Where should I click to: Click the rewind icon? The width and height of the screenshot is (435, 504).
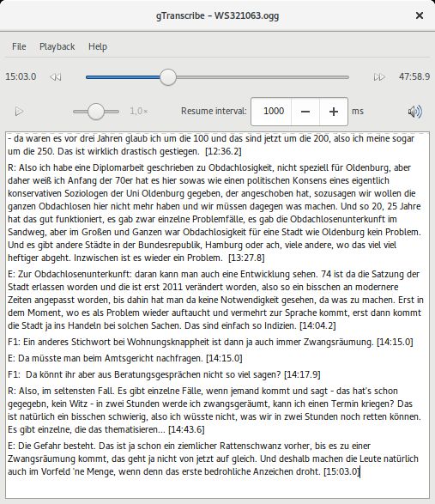(x=56, y=76)
